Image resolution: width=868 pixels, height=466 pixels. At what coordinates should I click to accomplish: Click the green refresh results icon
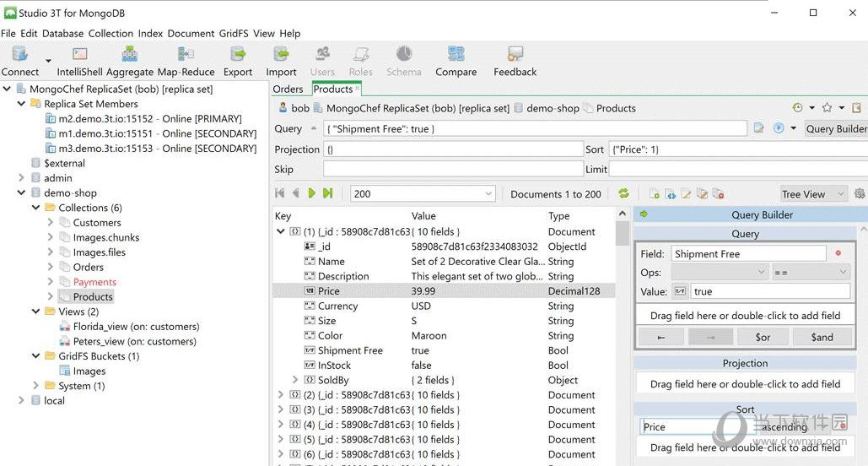[x=624, y=193]
